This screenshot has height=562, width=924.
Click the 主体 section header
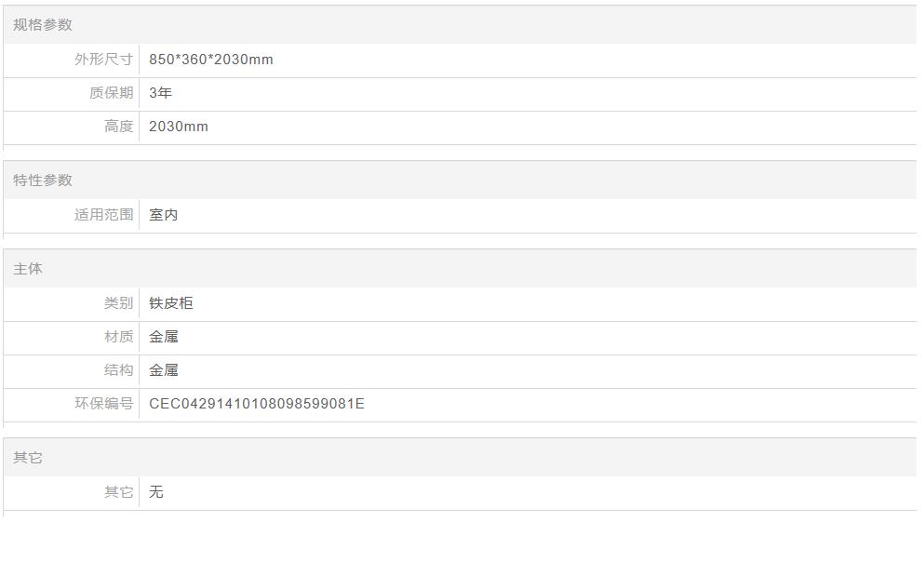(28, 269)
